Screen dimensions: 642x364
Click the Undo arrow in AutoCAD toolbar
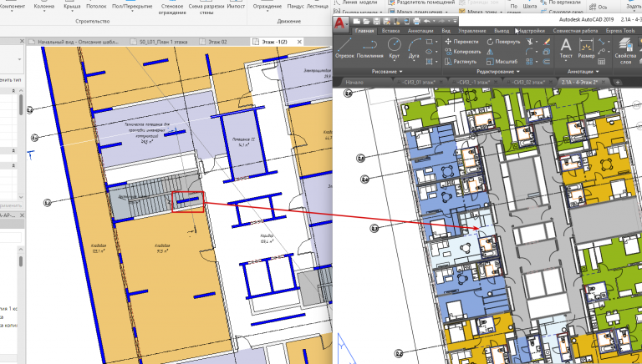pos(426,21)
